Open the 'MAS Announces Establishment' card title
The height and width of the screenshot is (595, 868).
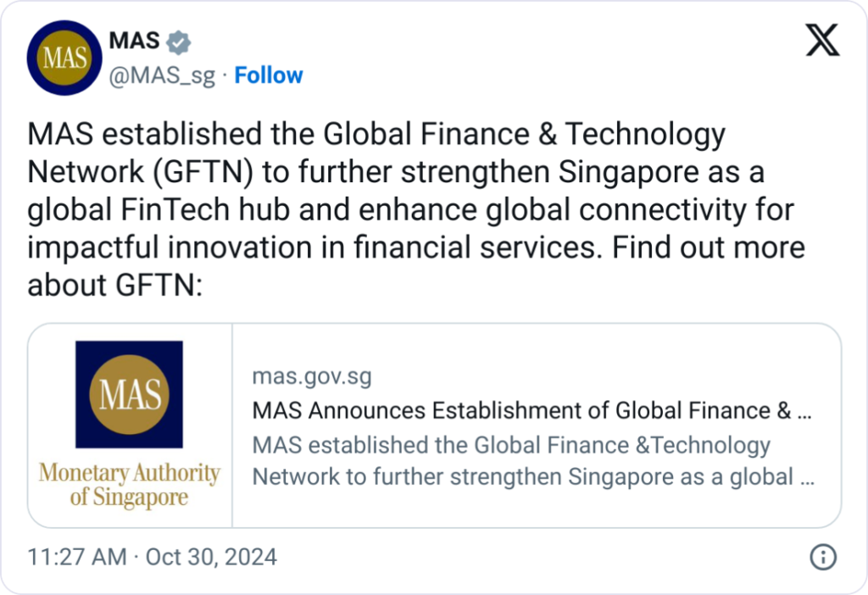(x=532, y=410)
